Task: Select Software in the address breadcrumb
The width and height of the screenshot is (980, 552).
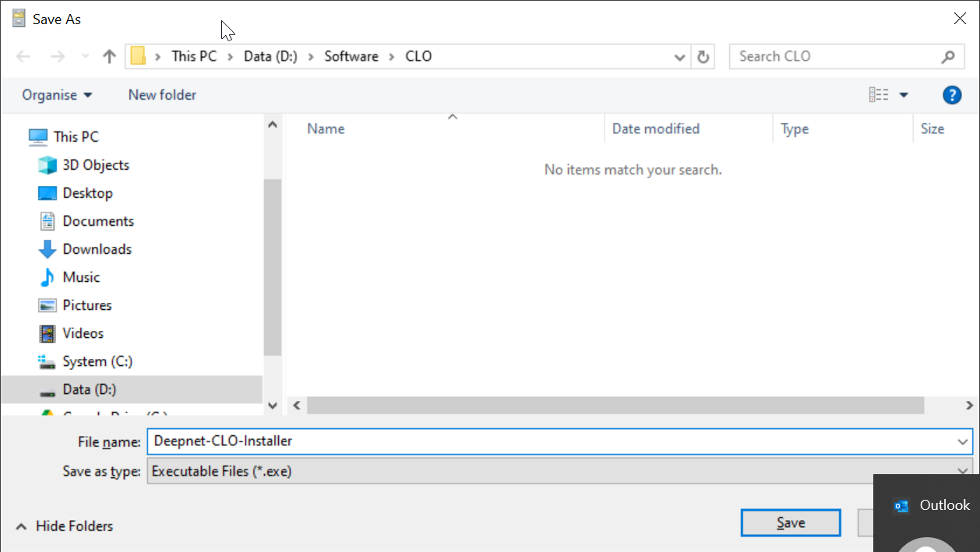Action: tap(351, 56)
